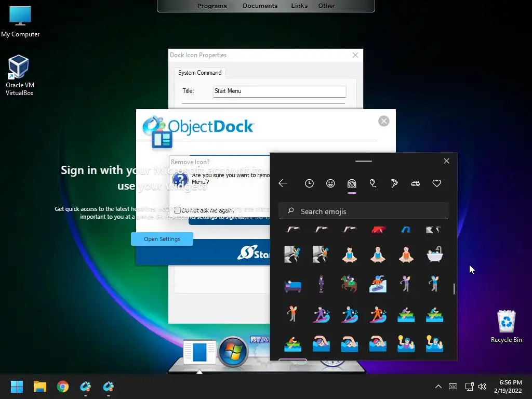Image resolution: width=532 pixels, height=399 pixels.
Task: Pick the golfer emoji in purple shirt
Action: [406, 284]
